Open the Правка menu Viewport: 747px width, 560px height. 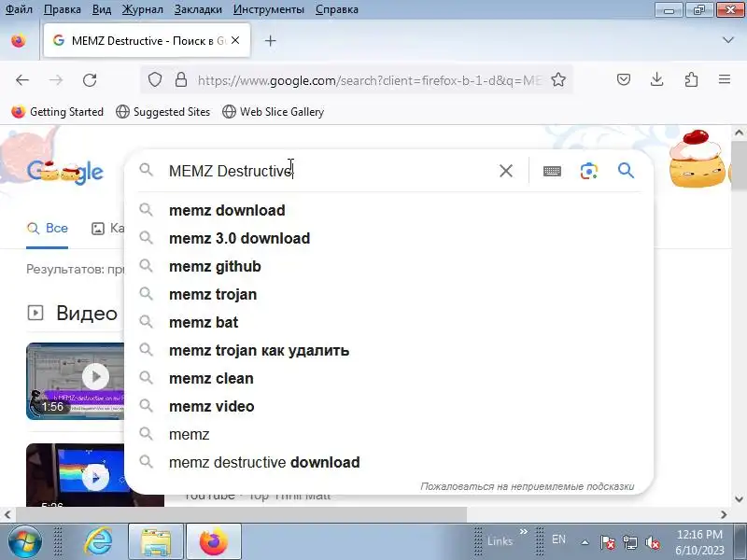coord(63,9)
